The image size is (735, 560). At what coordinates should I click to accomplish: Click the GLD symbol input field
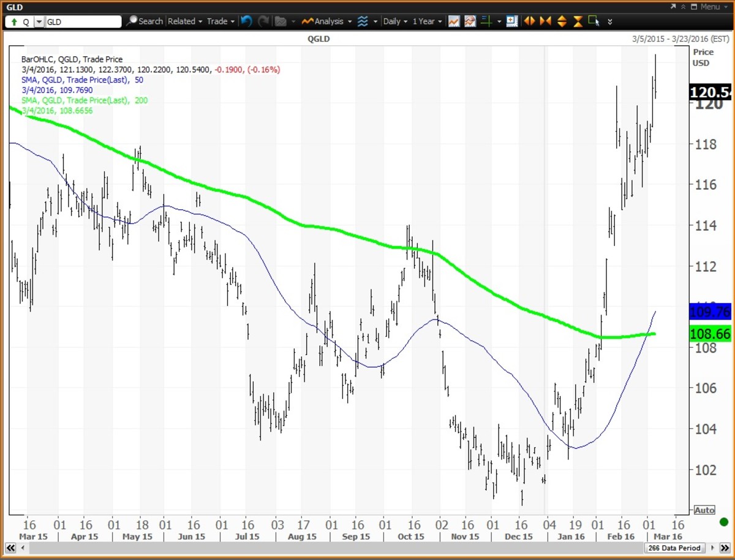tap(83, 21)
